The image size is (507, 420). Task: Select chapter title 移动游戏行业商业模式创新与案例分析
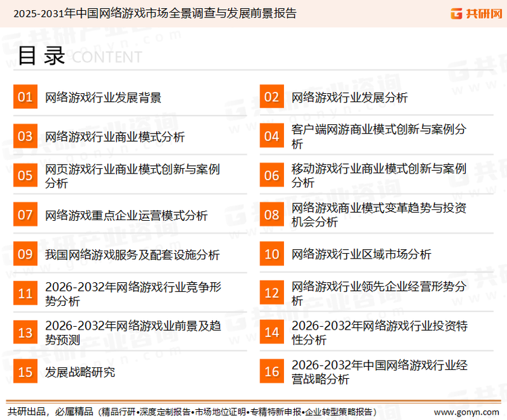click(x=379, y=176)
